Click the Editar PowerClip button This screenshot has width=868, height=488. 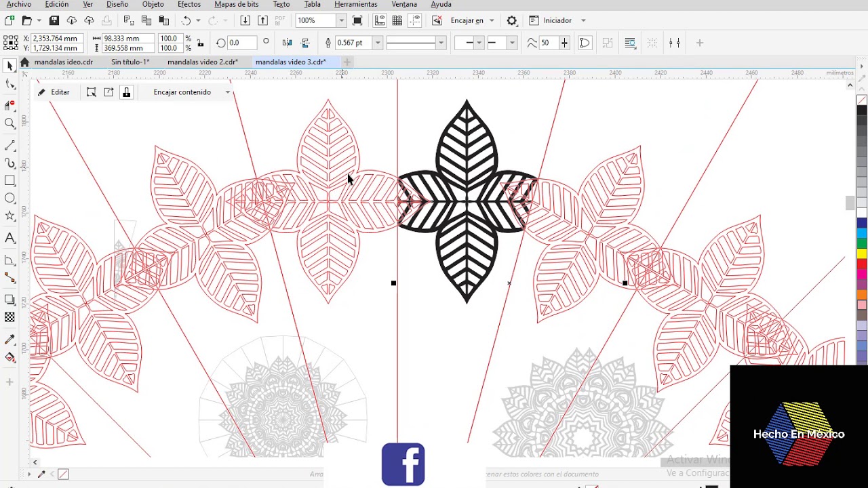click(54, 92)
